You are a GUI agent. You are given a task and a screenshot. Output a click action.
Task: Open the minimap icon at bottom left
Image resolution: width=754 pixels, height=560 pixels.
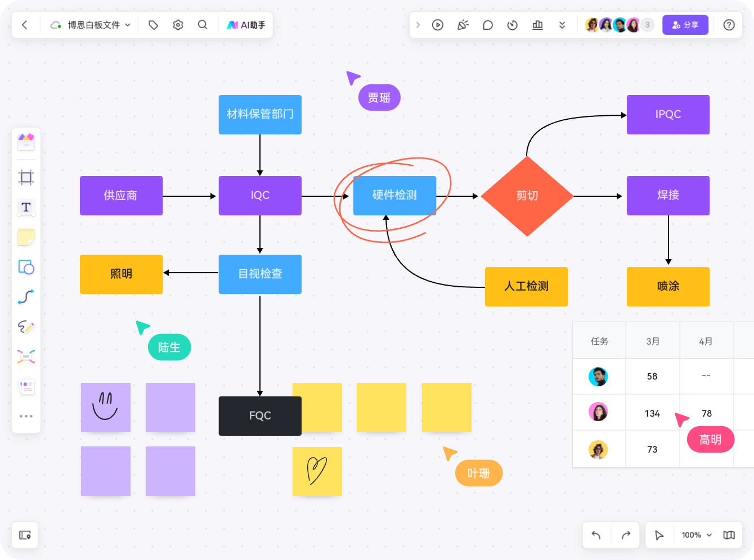[25, 535]
